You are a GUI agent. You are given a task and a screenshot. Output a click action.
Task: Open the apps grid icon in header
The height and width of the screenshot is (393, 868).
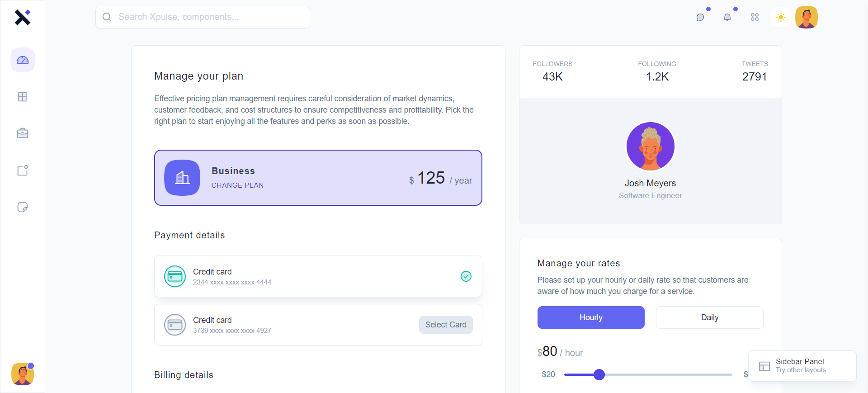[755, 17]
